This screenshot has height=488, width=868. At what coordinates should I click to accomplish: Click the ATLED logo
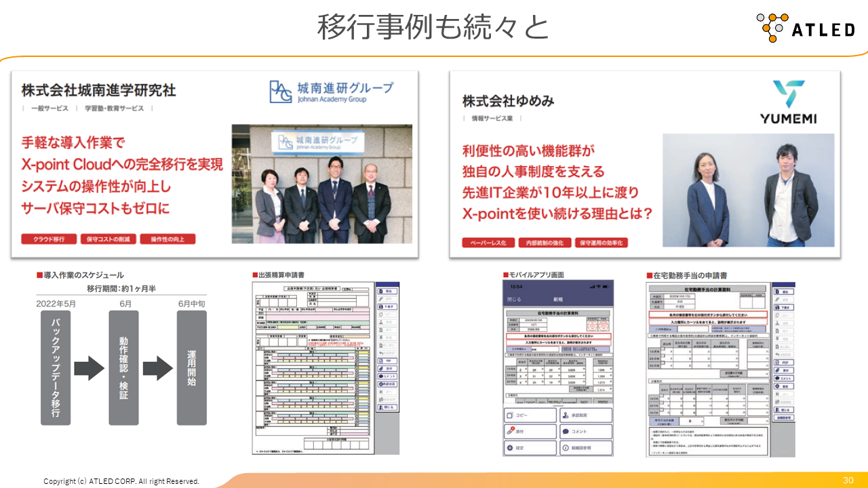(x=805, y=28)
